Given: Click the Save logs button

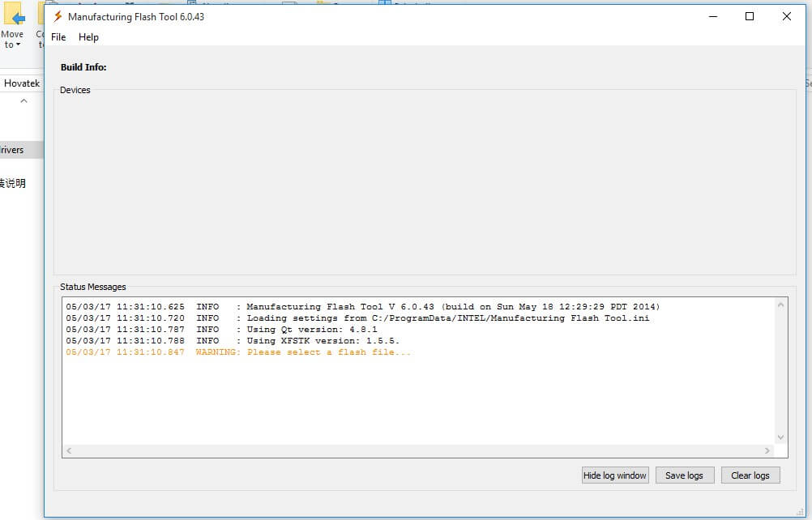Looking at the screenshot, I should tap(684, 475).
